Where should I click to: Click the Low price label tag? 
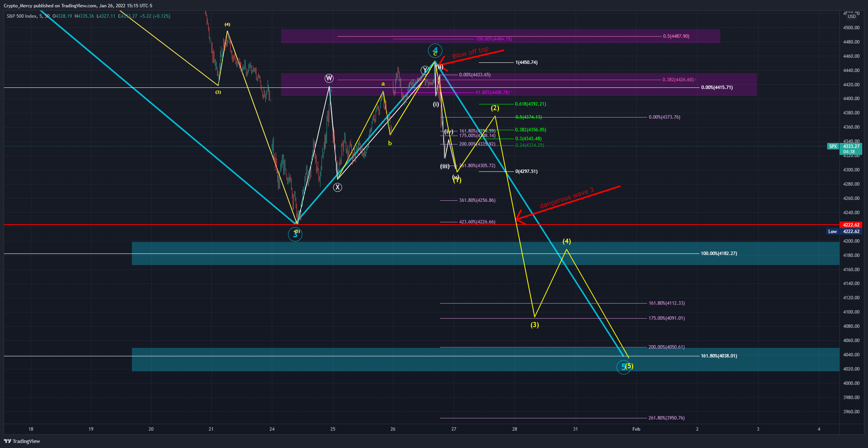click(833, 232)
